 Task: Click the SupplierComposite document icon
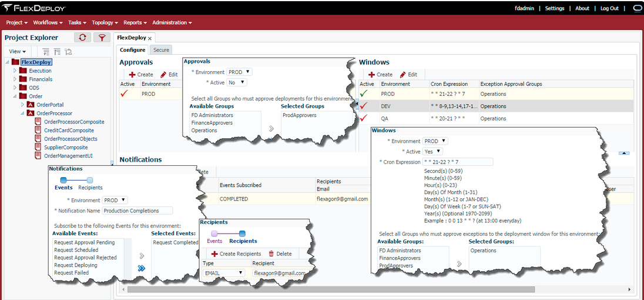pos(38,147)
